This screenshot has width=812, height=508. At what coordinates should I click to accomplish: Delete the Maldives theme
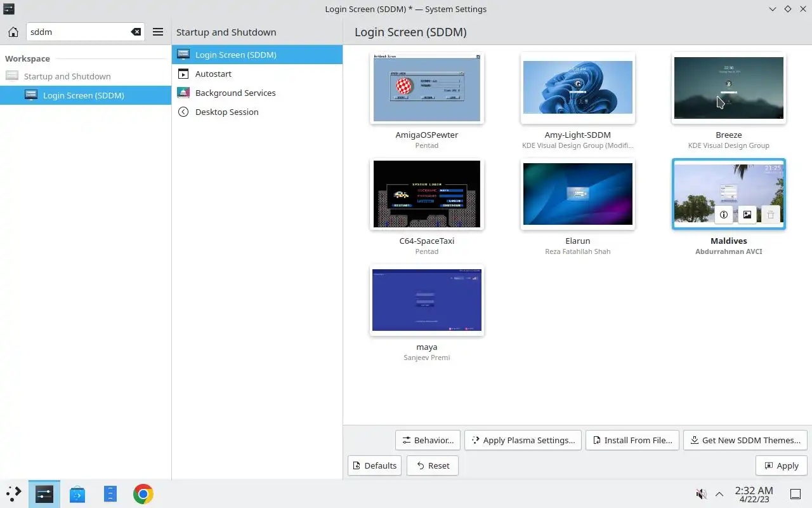coord(771,215)
